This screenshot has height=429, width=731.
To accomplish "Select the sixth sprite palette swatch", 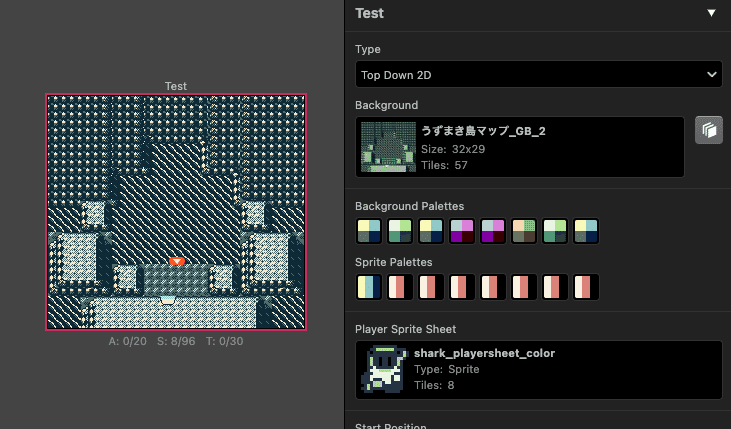I will [x=524, y=287].
